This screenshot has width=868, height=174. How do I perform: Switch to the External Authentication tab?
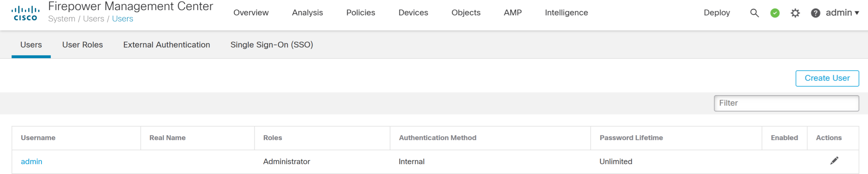(166, 45)
